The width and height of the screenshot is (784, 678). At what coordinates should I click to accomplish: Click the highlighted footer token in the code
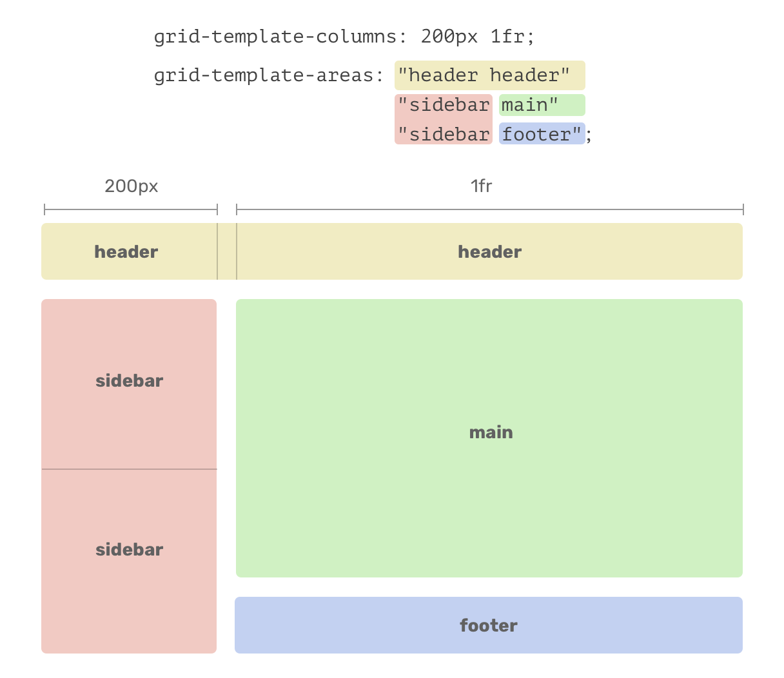pos(542,134)
